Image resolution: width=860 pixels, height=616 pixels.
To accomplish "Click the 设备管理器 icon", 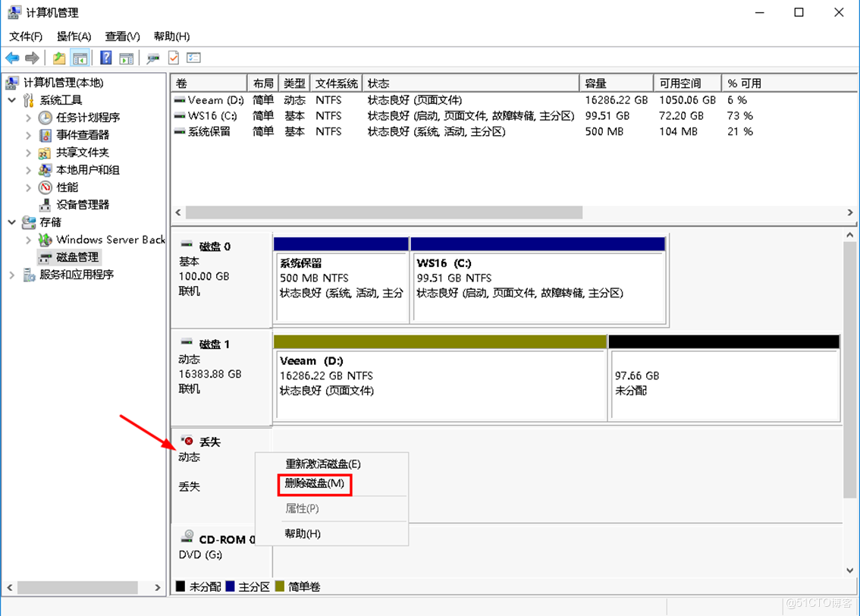I will coord(45,205).
